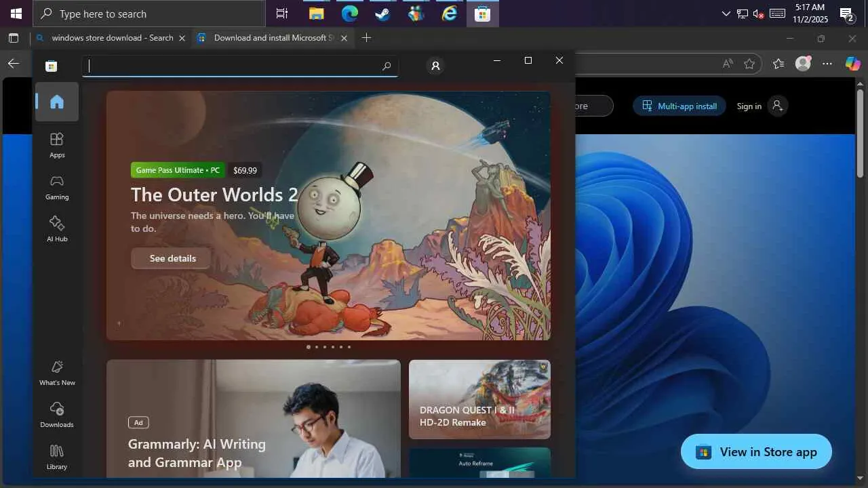Click the View in Store app button
Viewport: 868px width, 488px height.
756,451
